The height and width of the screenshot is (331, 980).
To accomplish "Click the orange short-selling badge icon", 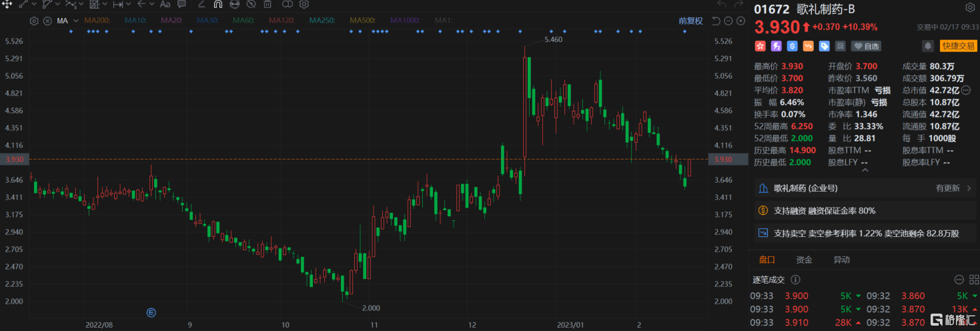I will (x=808, y=46).
